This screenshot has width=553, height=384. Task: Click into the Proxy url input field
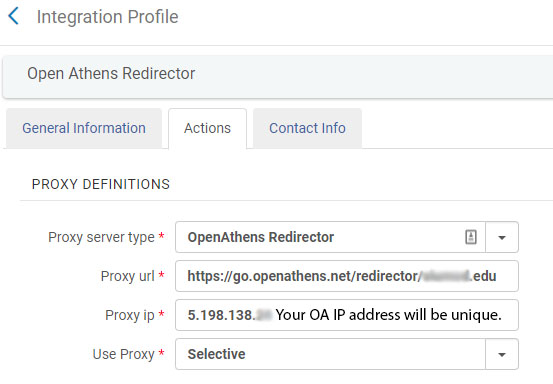pos(347,276)
